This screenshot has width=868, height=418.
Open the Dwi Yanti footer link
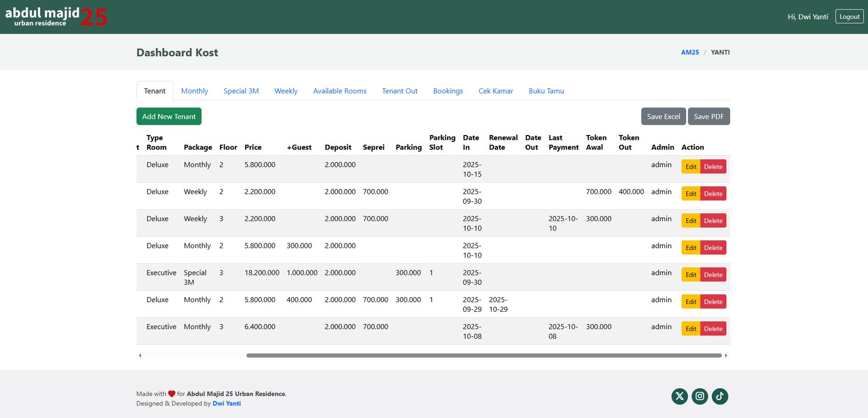click(x=227, y=403)
